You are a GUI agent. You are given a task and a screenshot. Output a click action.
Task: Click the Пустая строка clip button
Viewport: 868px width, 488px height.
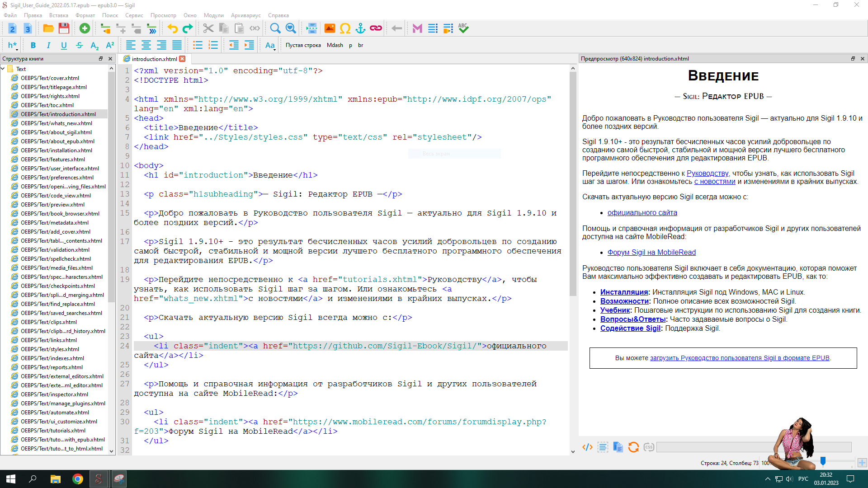pos(303,45)
